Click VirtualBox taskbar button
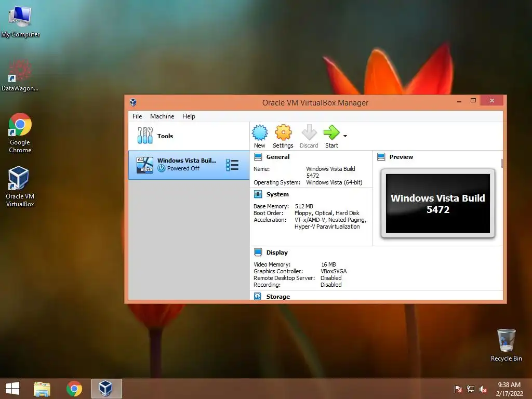 coord(106,389)
